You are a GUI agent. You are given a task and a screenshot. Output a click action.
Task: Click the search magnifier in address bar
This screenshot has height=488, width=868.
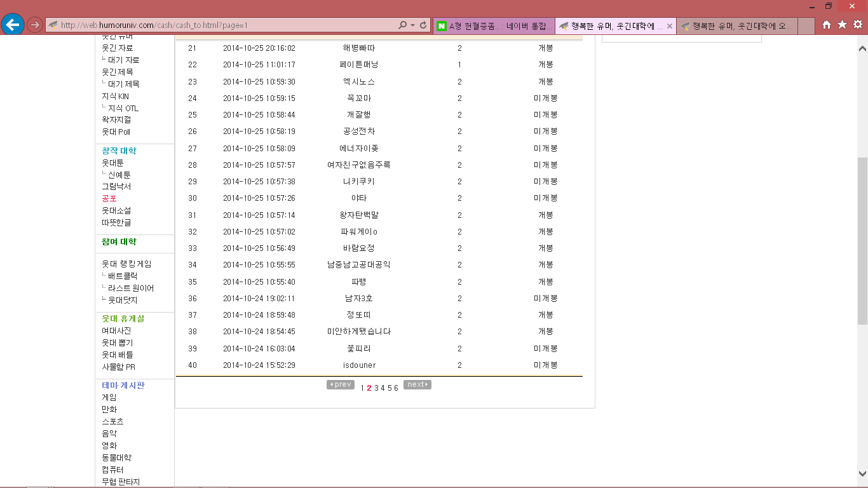(402, 25)
